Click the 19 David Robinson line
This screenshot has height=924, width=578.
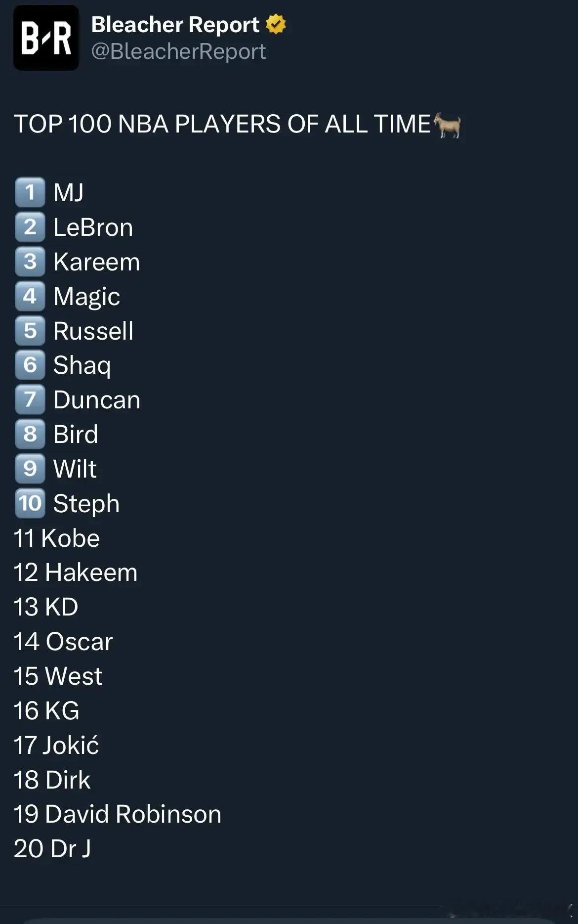pos(118,814)
